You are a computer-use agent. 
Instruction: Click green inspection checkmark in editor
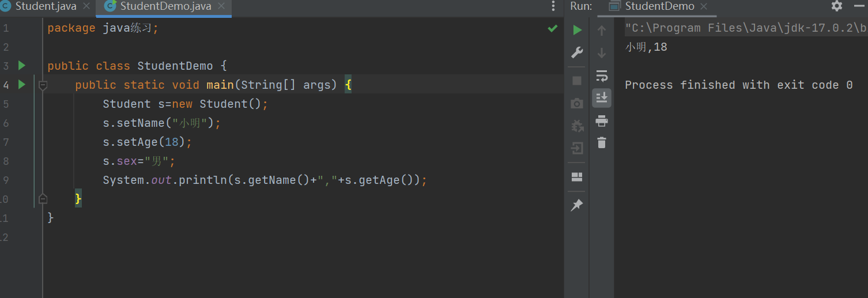click(553, 28)
